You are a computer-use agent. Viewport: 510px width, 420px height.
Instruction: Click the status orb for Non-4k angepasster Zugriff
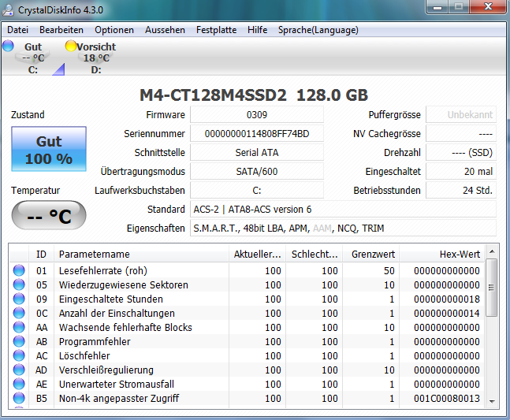tap(19, 398)
